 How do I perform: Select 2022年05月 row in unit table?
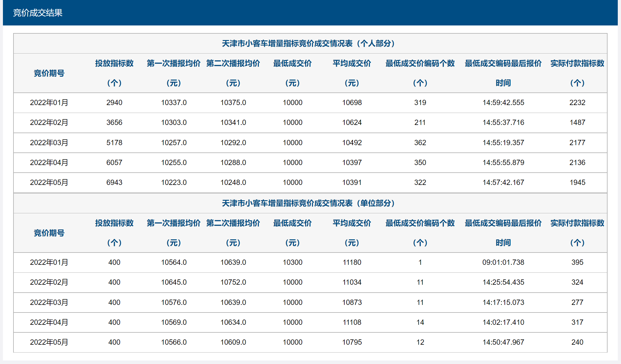coord(49,342)
